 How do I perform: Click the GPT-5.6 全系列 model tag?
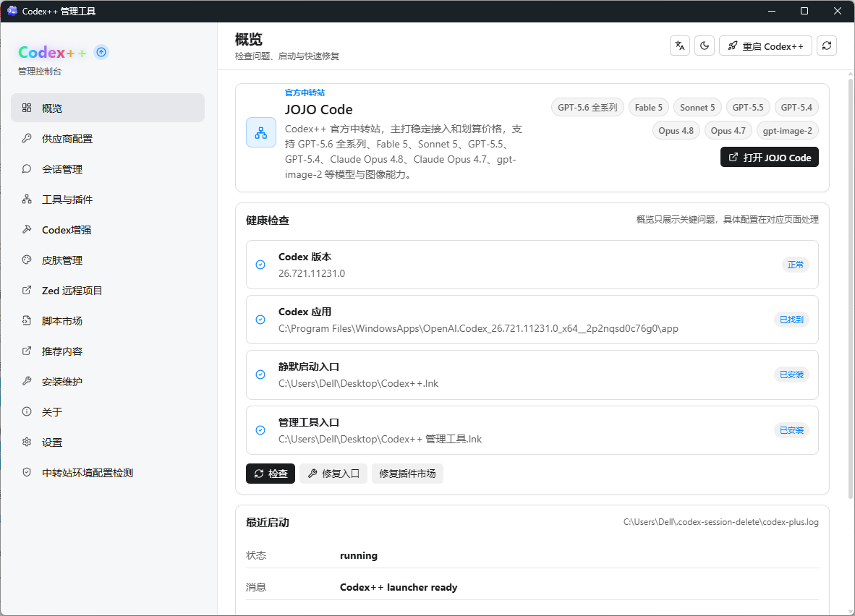[587, 108]
